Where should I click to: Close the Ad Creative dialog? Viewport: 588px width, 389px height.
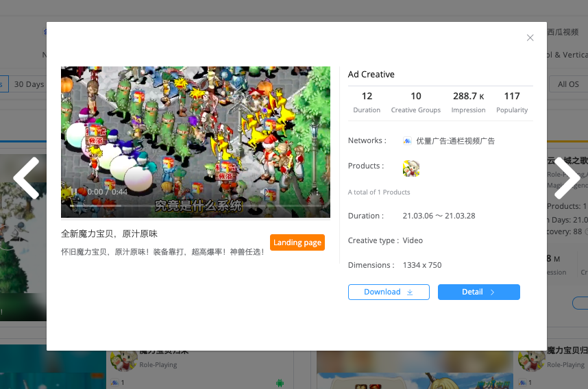(530, 38)
